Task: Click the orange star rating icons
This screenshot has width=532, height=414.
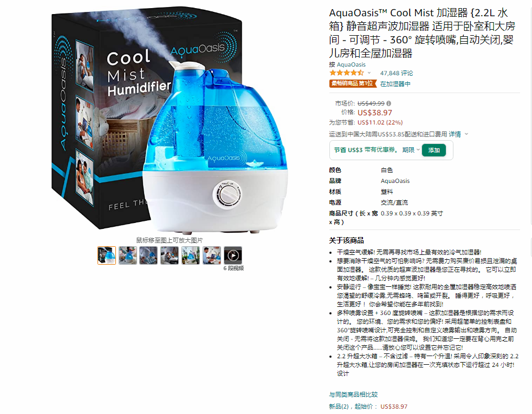Action: point(346,73)
